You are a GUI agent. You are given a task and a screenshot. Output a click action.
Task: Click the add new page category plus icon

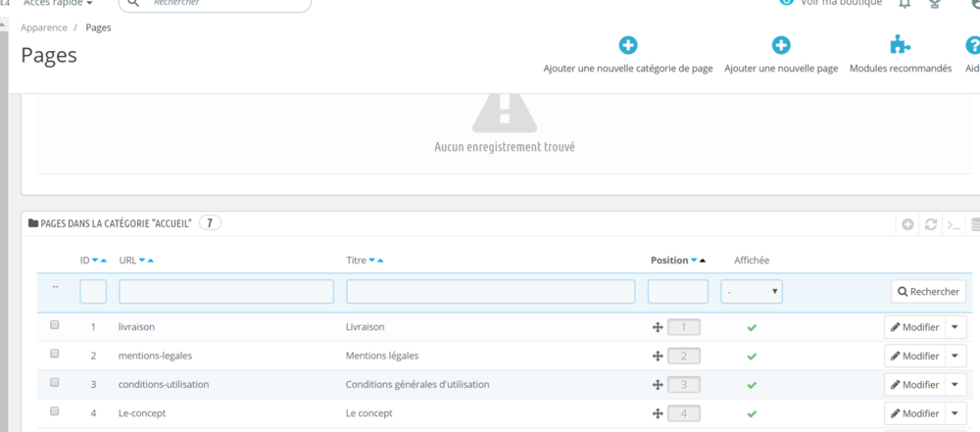[x=628, y=45]
